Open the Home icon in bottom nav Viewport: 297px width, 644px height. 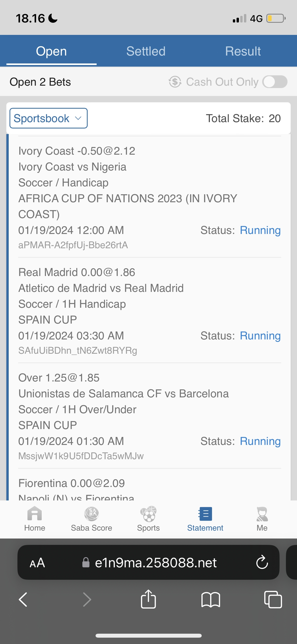pyautogui.click(x=35, y=514)
